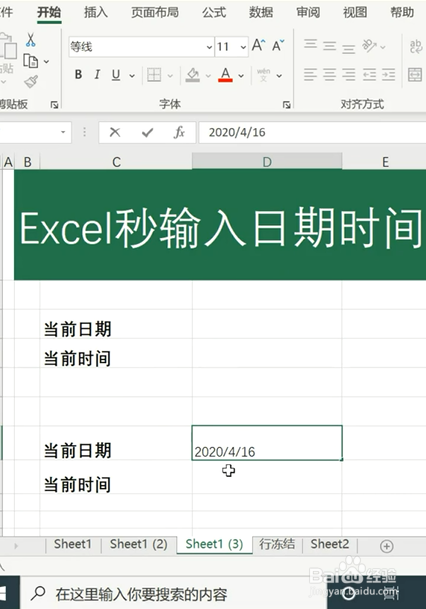Expand phonetic guide options arrow
Image resolution: width=426 pixels, height=609 pixels.
[279, 75]
